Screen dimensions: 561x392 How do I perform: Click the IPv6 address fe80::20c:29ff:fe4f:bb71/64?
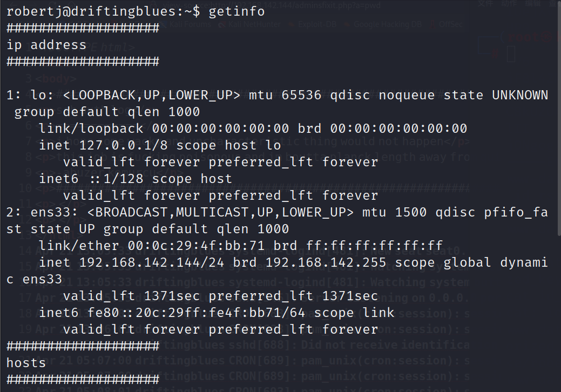tap(196, 313)
